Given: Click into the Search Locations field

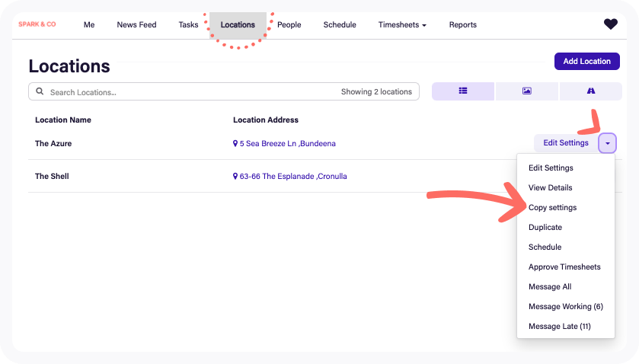Looking at the screenshot, I should pos(190,92).
